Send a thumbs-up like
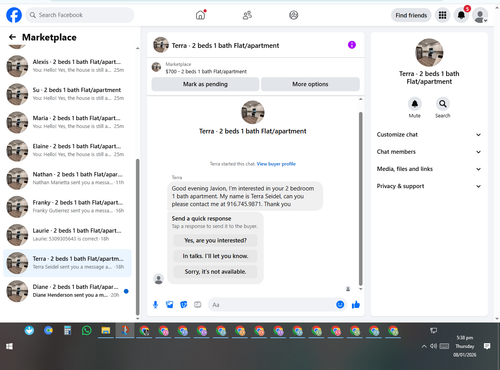 click(x=356, y=305)
